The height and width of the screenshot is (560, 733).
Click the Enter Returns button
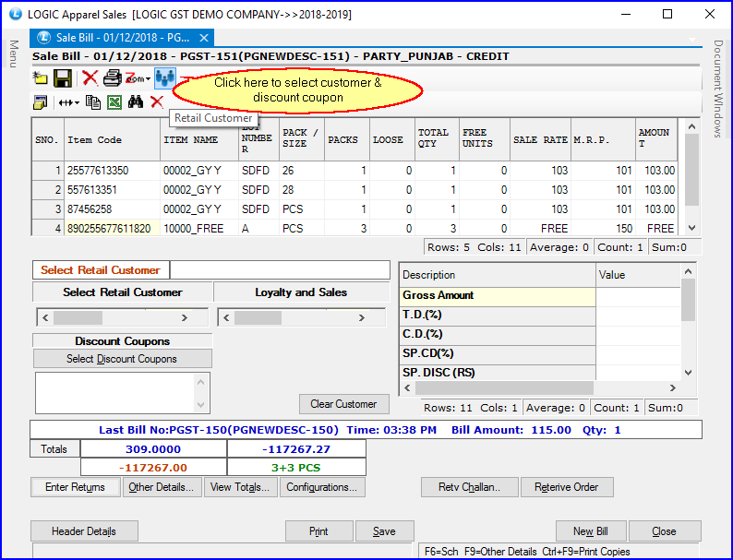76,487
